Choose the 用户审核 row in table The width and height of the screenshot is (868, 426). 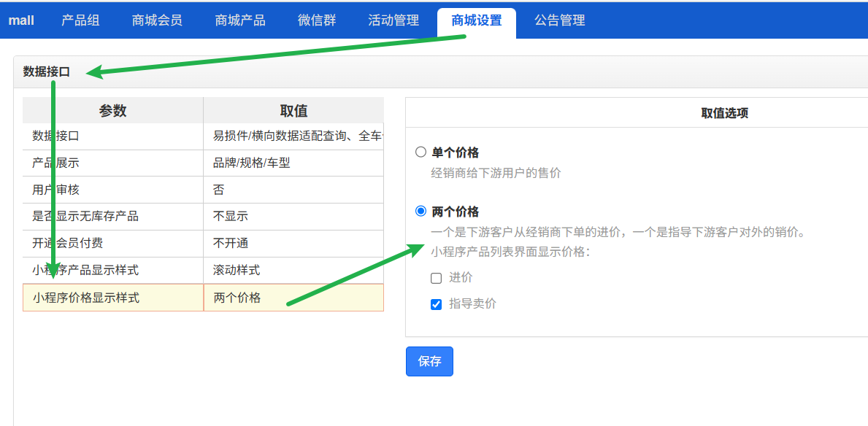(113, 190)
